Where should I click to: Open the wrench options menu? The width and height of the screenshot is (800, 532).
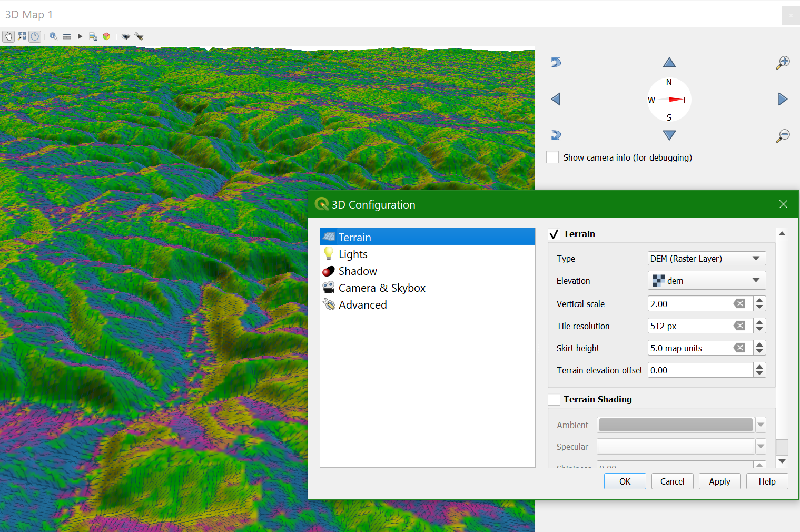(x=139, y=36)
